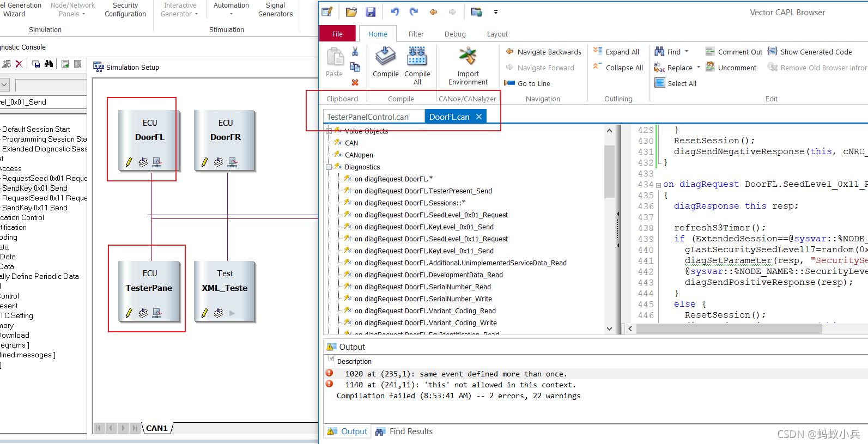Click Expand All in Outlining

coord(616,52)
